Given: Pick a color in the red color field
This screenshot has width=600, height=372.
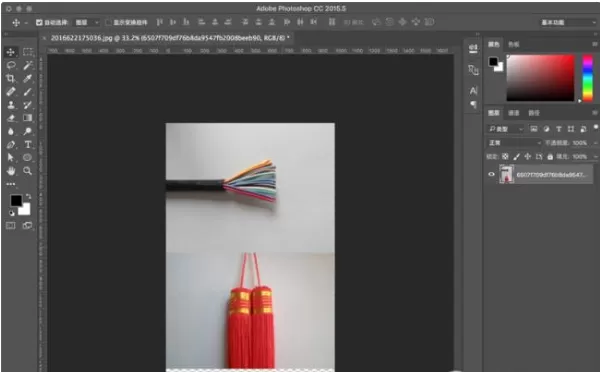Looking at the screenshot, I should [x=540, y=78].
